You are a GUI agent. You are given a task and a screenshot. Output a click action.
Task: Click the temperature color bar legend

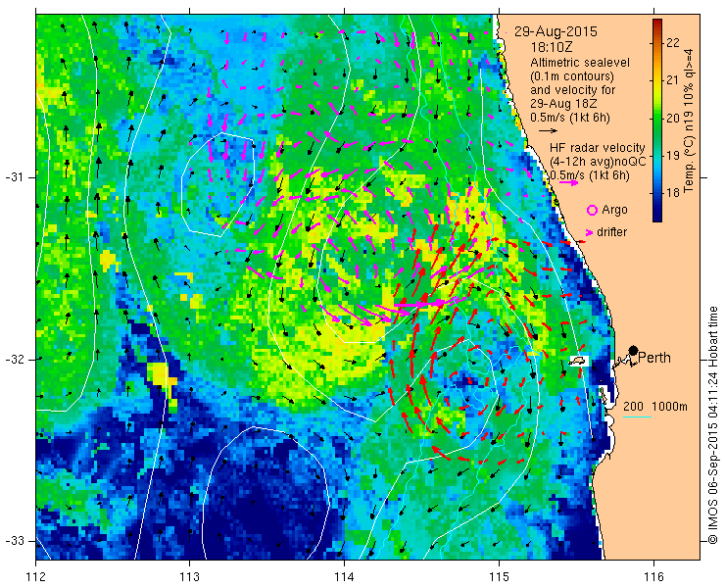pyautogui.click(x=657, y=121)
